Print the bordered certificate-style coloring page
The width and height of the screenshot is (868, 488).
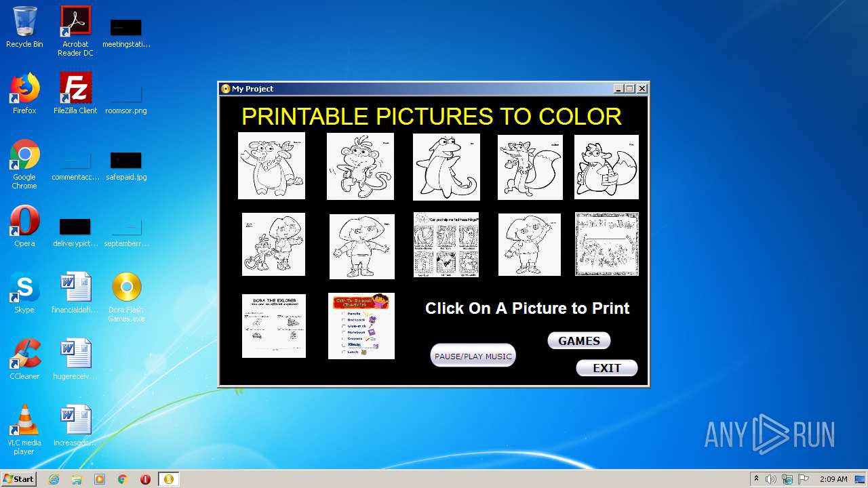click(x=607, y=244)
